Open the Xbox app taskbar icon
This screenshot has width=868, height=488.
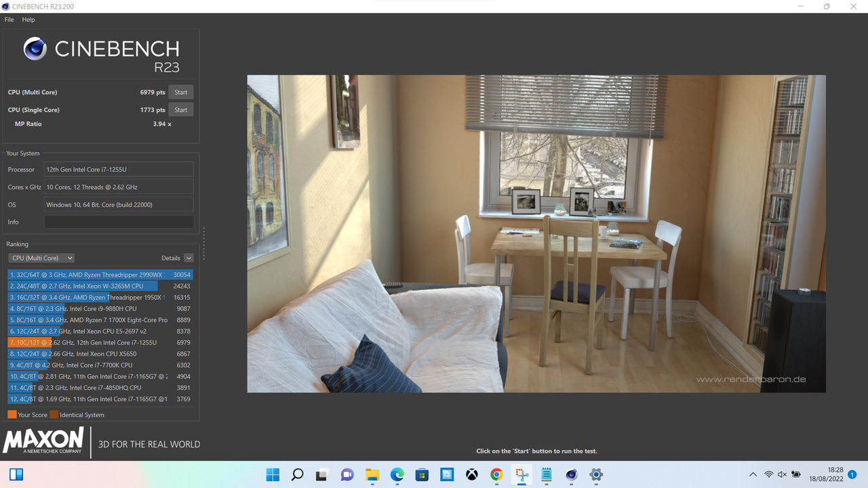click(x=472, y=474)
